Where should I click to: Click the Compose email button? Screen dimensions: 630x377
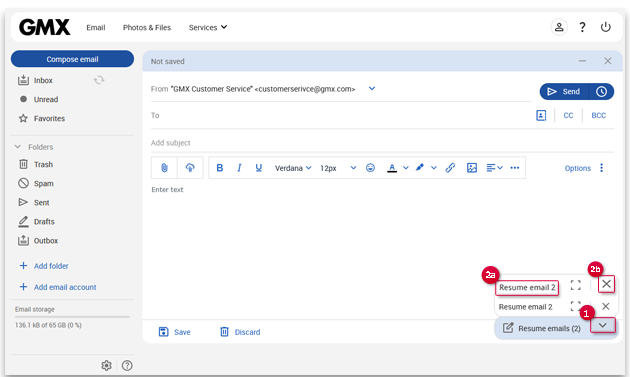pyautogui.click(x=72, y=59)
